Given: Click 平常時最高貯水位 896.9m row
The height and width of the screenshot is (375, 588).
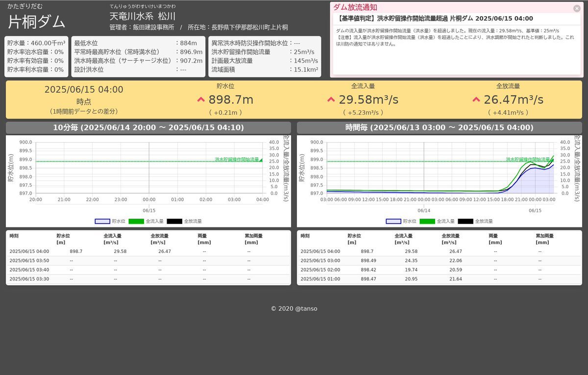Looking at the screenshot, I should pyautogui.click(x=138, y=52).
